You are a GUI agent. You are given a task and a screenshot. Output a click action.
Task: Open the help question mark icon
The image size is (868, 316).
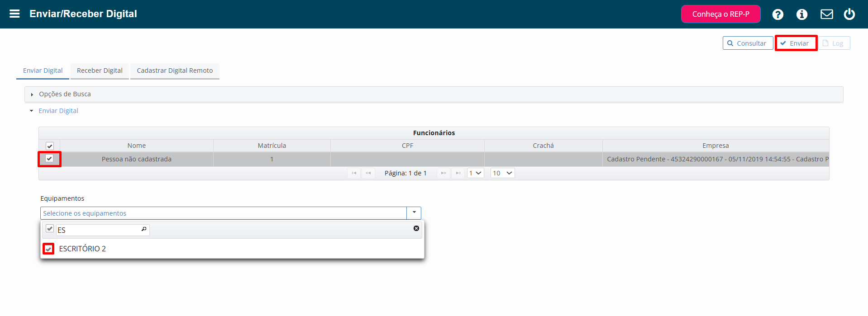click(x=777, y=14)
